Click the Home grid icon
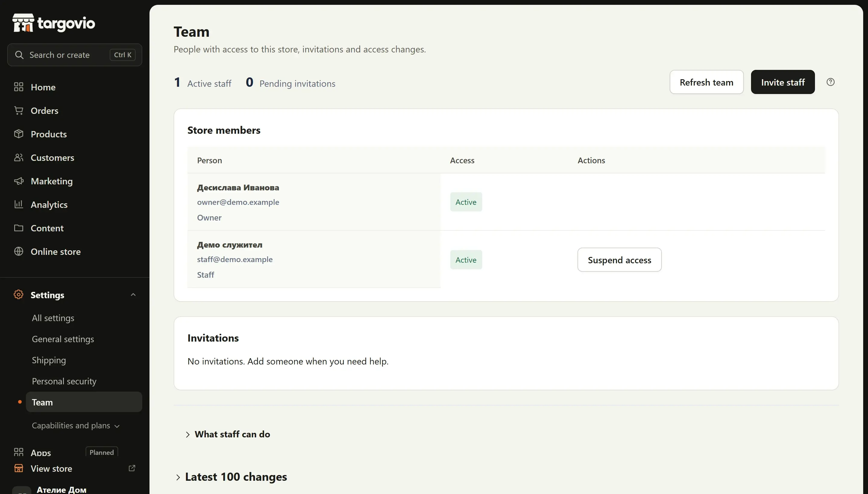 tap(19, 87)
